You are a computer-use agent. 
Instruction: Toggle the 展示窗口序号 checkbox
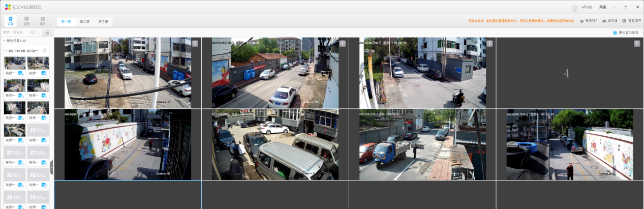pyautogui.click(x=615, y=32)
